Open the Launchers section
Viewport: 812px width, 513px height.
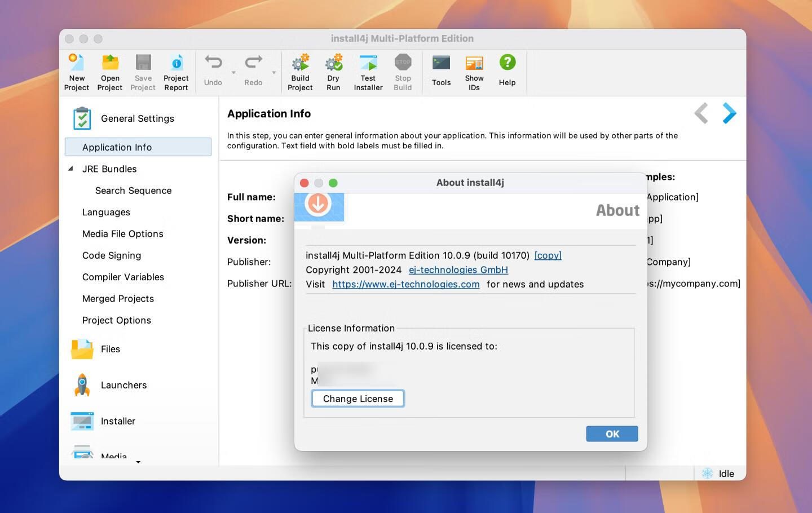(123, 385)
